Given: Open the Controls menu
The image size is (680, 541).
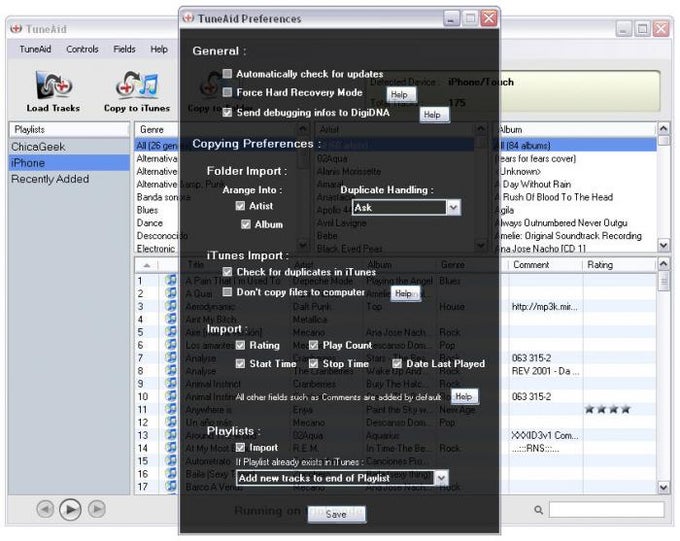Looking at the screenshot, I should click(x=82, y=49).
